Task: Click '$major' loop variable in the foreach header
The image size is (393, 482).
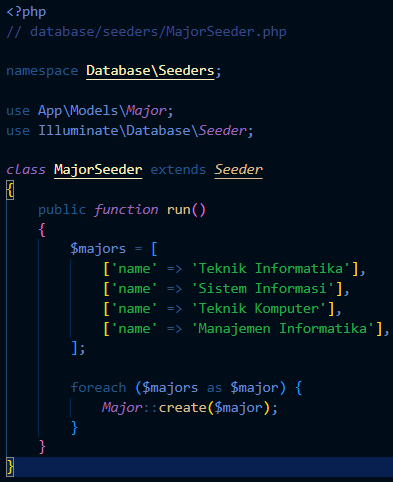Action: pyautogui.click(x=254, y=388)
